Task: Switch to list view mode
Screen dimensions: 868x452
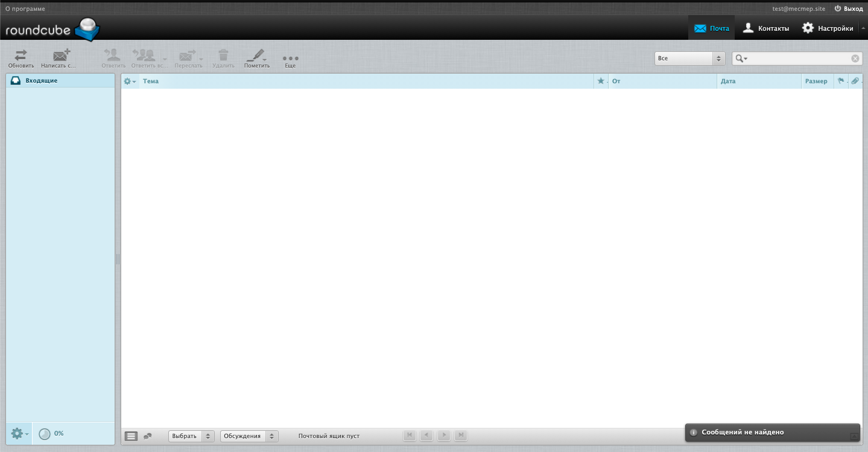Action: pyautogui.click(x=131, y=436)
